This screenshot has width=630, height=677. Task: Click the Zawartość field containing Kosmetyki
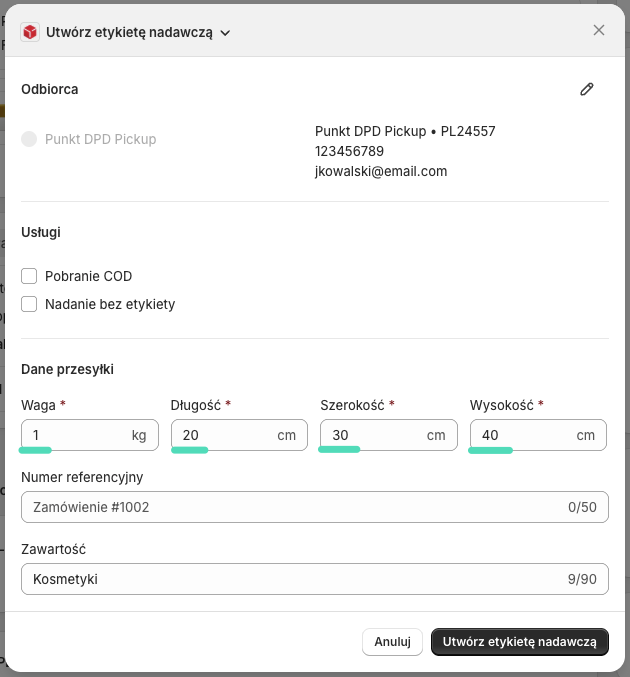315,579
